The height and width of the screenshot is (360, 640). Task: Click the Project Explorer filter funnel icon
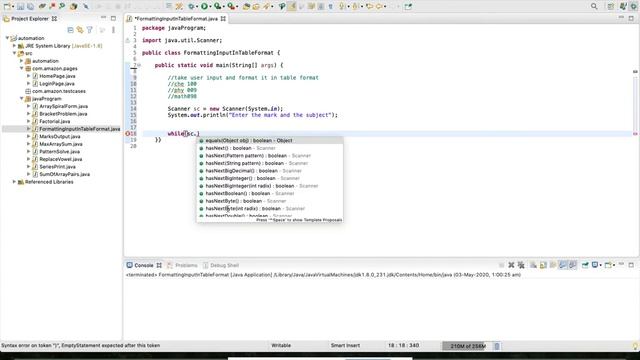tap(90, 30)
